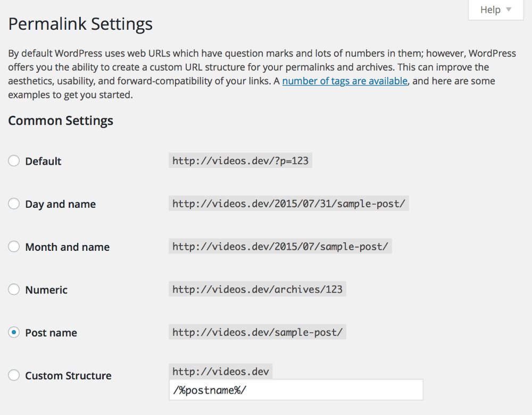532x415 pixels.
Task: Click the selected Post name radio button
Action: (x=14, y=333)
